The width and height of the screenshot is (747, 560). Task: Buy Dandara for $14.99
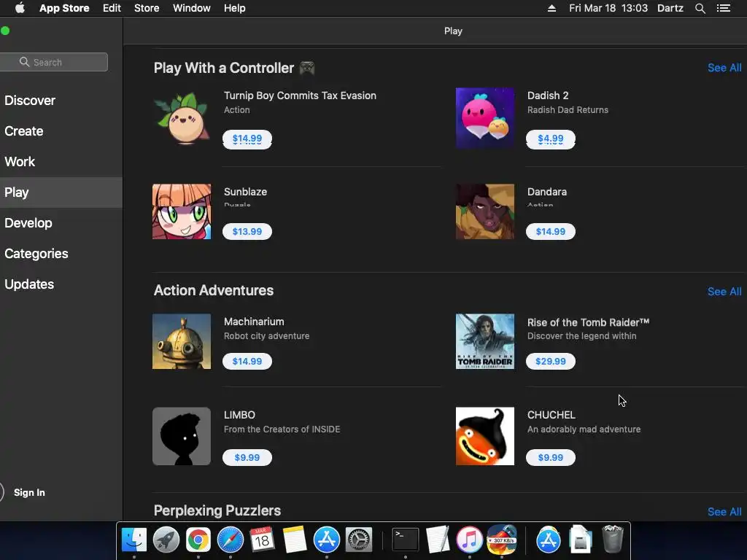551,231
